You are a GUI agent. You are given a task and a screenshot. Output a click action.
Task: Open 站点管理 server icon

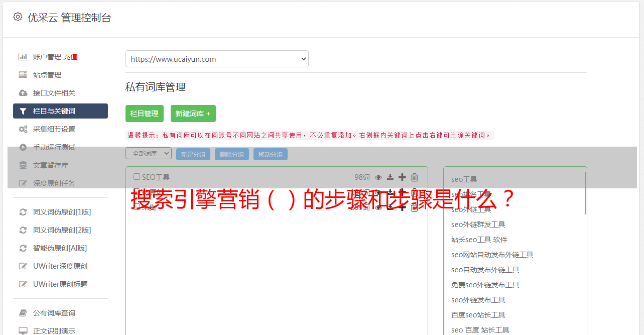(23, 75)
